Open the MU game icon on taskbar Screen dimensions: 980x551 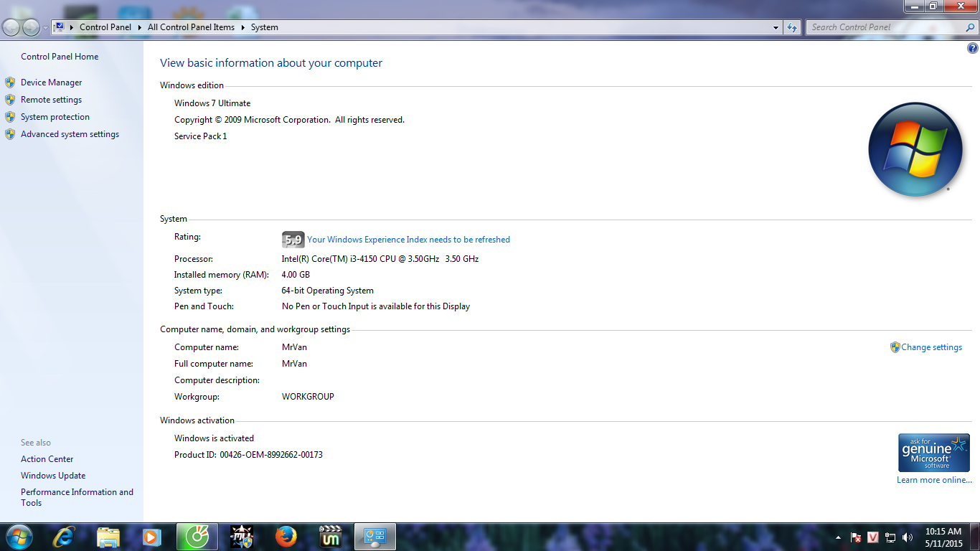(x=241, y=537)
